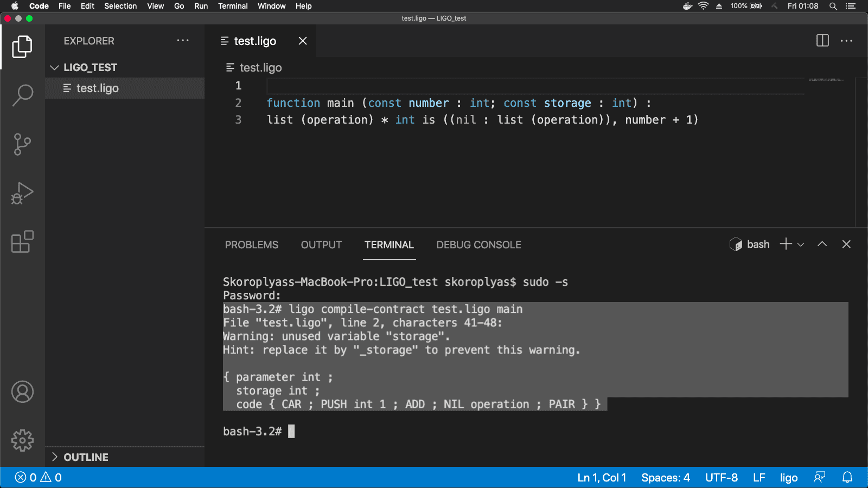The width and height of the screenshot is (868, 488).
Task: Open the Source Control view
Action: coord(22,144)
